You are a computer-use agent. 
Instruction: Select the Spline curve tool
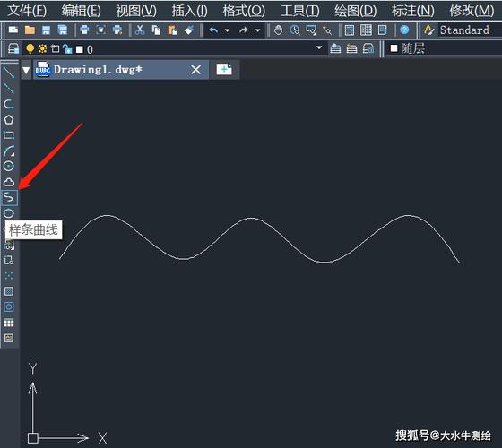[10, 197]
